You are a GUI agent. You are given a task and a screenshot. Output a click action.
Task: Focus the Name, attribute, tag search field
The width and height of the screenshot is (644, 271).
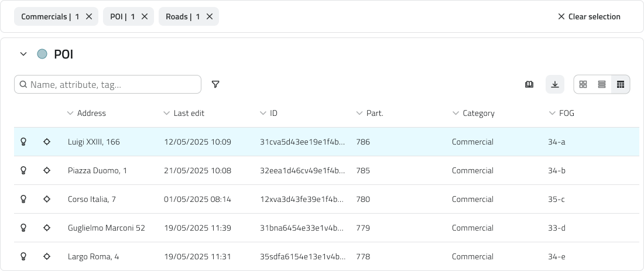(x=111, y=85)
